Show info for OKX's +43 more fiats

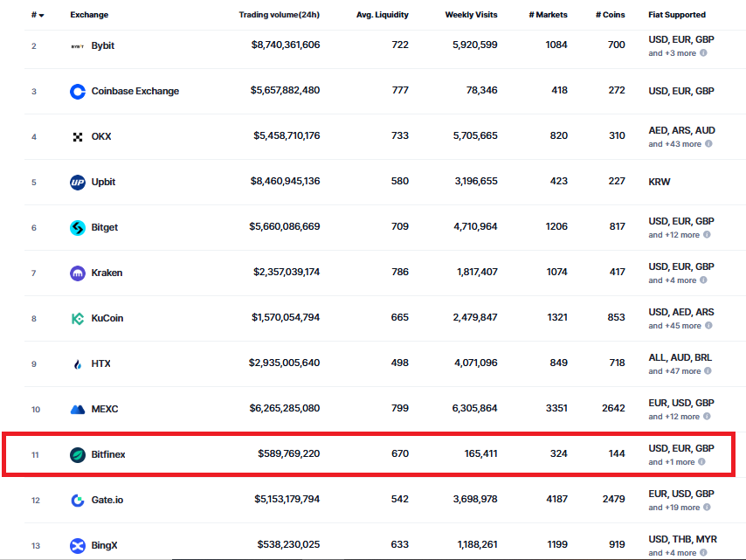tap(708, 143)
